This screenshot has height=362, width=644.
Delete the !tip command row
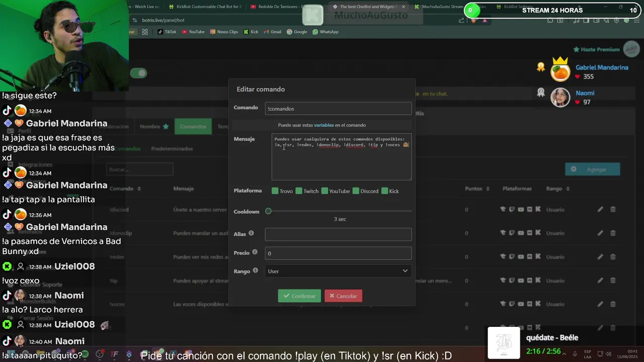pos(613,281)
